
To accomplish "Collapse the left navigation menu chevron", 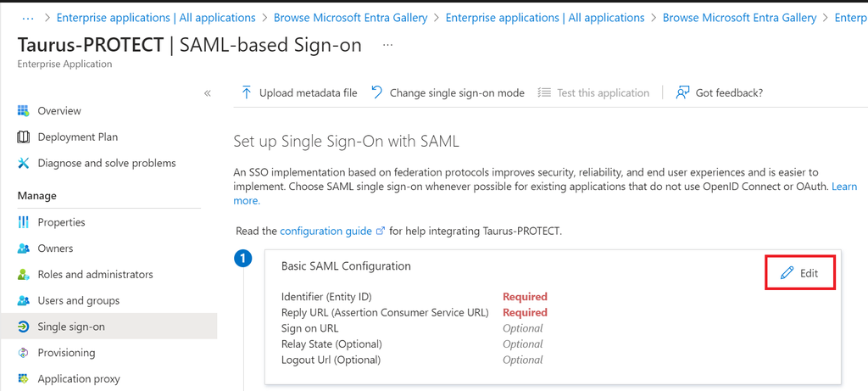I will point(208,93).
